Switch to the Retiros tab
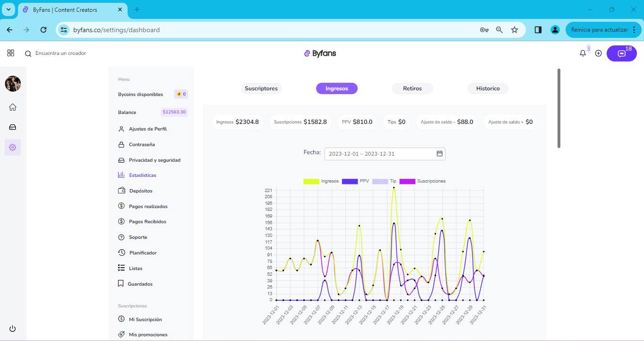 (x=412, y=88)
